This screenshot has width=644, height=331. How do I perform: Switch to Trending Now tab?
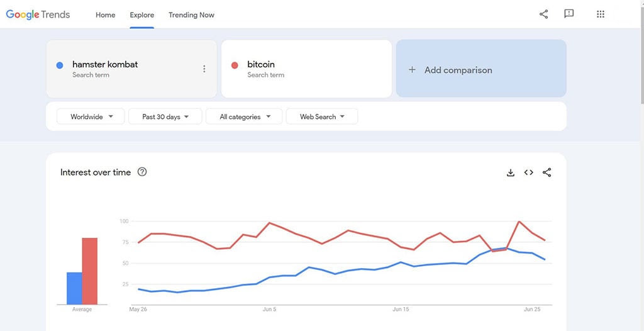pos(191,15)
